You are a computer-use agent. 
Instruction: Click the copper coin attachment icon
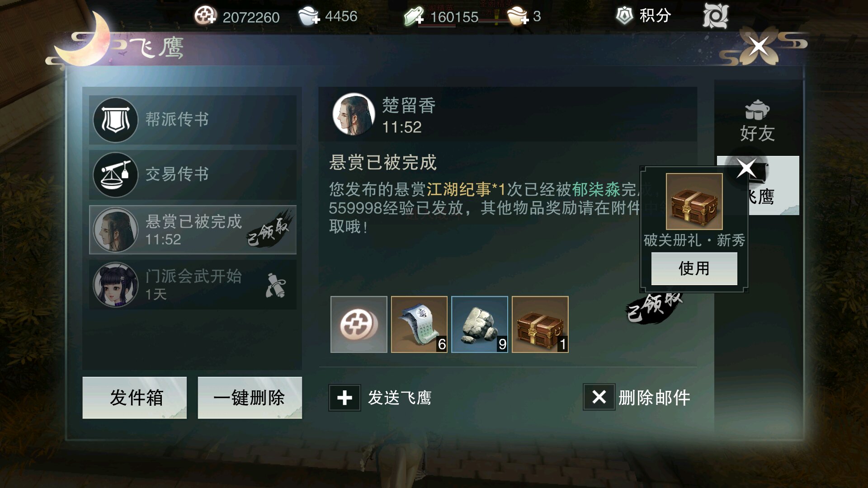[x=359, y=324]
